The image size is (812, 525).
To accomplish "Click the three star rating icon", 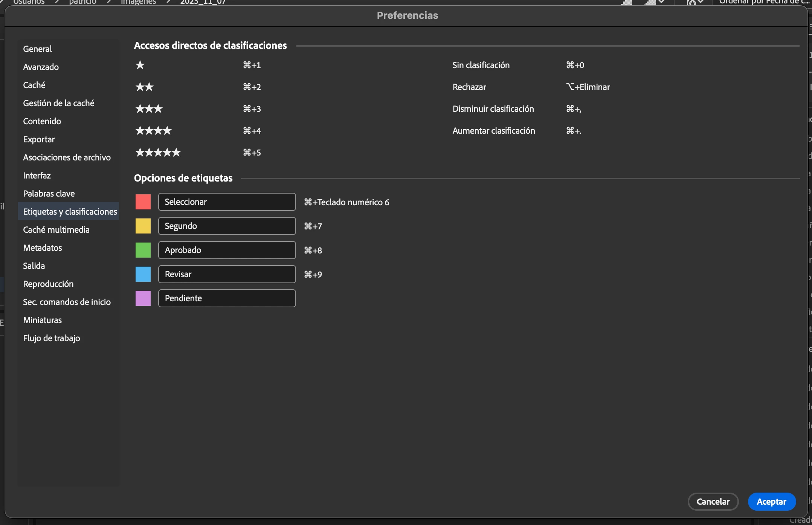I will click(x=149, y=109).
